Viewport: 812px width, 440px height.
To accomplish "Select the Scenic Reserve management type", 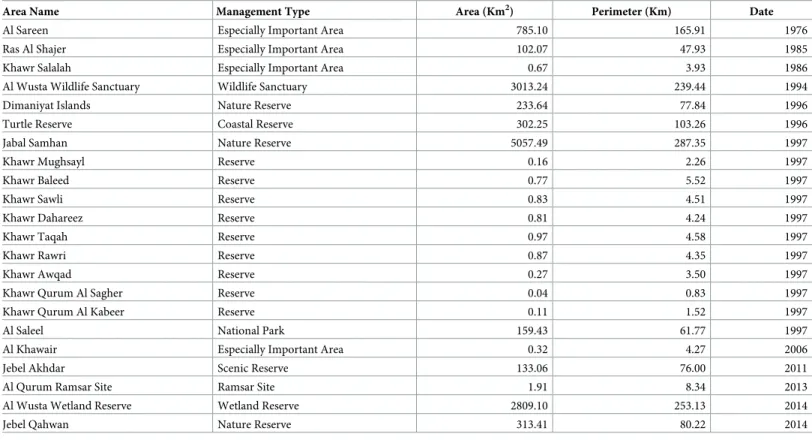I will (253, 368).
